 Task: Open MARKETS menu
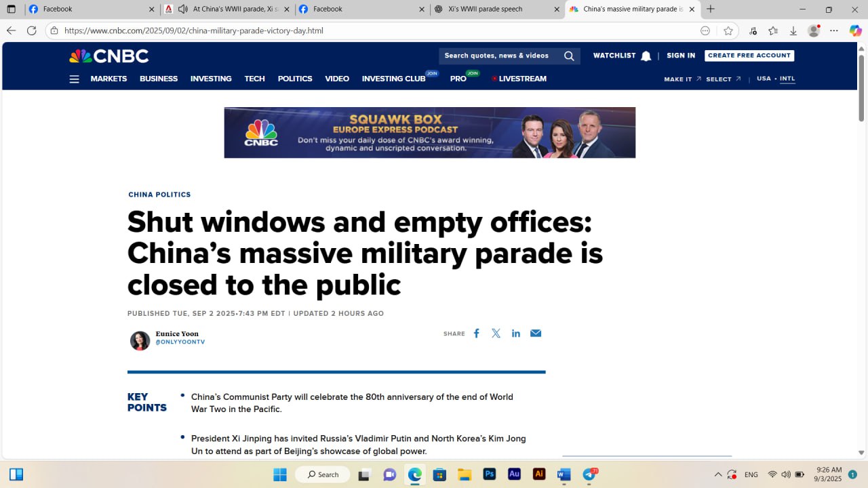108,79
